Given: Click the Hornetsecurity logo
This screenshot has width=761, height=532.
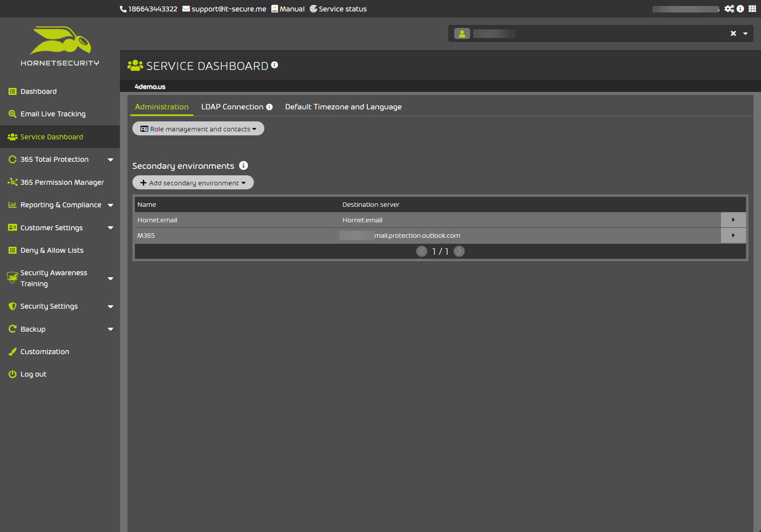Looking at the screenshot, I should (x=60, y=46).
